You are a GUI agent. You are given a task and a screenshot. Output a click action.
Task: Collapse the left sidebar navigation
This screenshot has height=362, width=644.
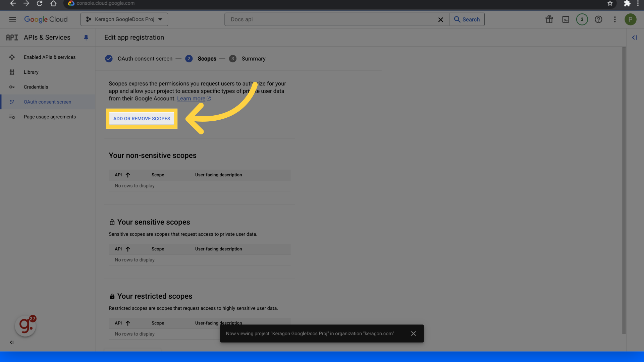(x=12, y=342)
